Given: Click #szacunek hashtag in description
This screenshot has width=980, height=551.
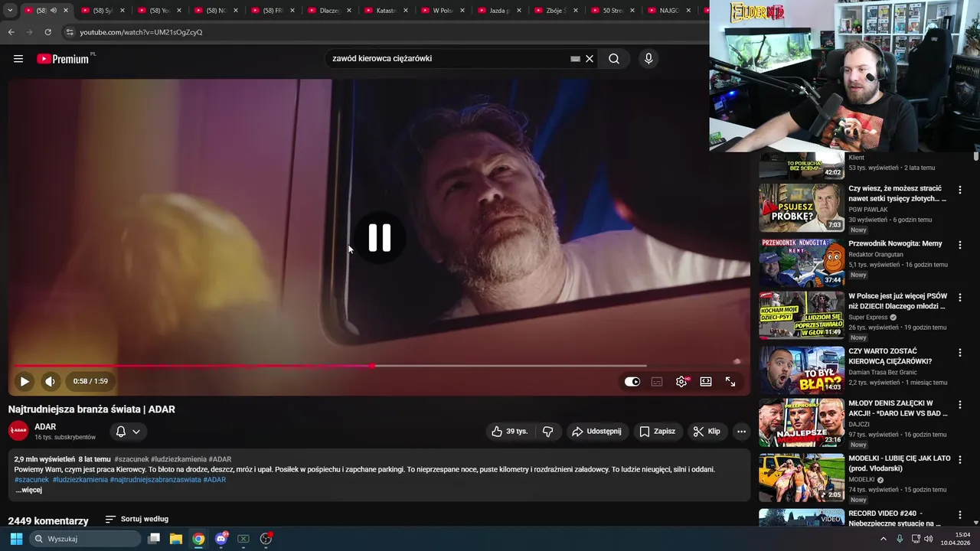Looking at the screenshot, I should [x=31, y=480].
